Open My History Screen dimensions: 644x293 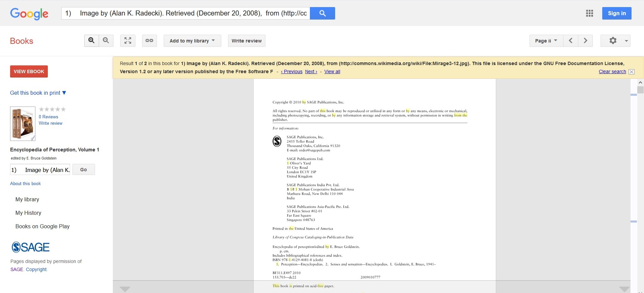click(28, 213)
